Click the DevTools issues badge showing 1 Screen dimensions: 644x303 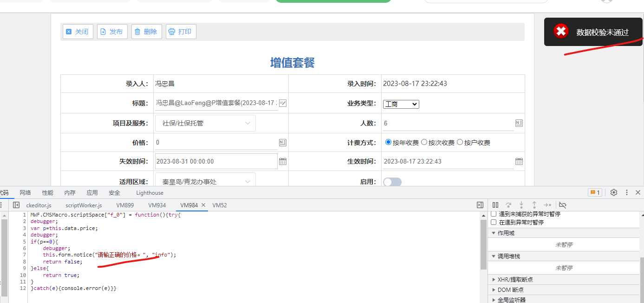(595, 192)
